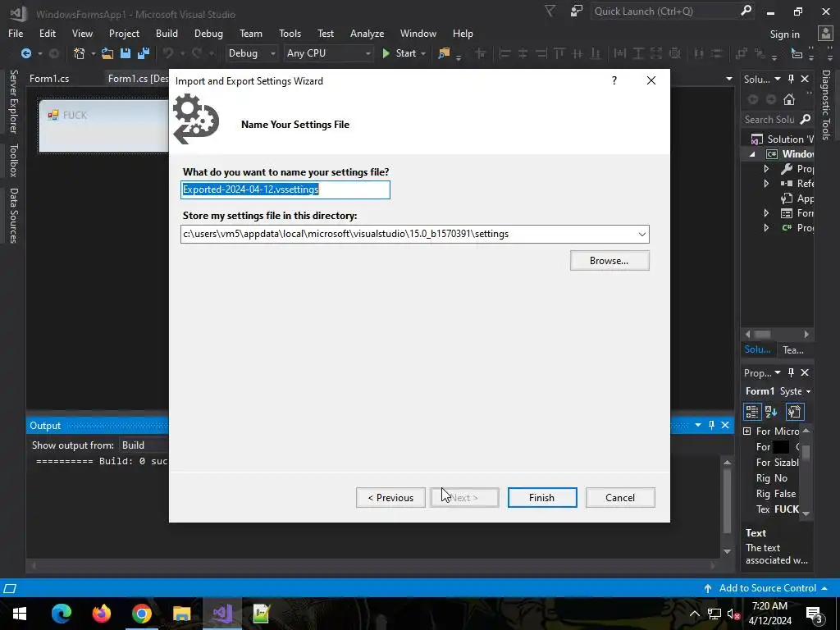Open the Build menu
The image size is (840, 630).
click(x=167, y=33)
